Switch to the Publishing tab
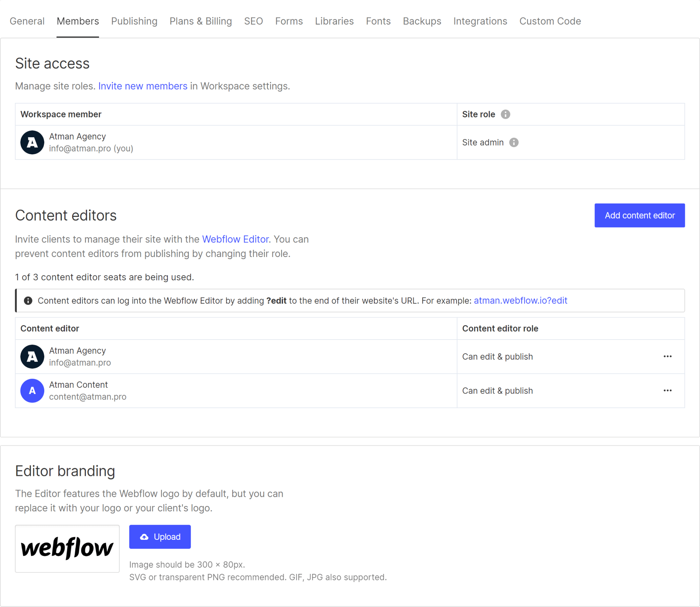The height and width of the screenshot is (607, 700). coord(134,21)
